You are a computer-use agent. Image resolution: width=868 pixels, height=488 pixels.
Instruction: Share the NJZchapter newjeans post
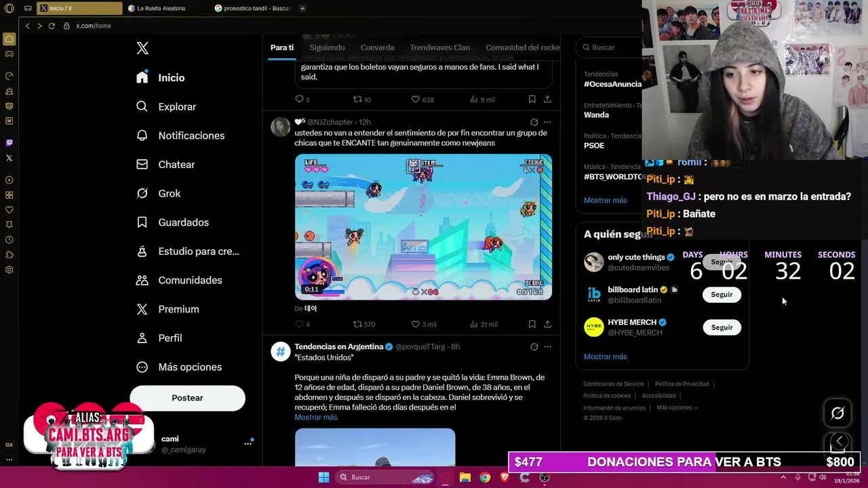[547, 324]
